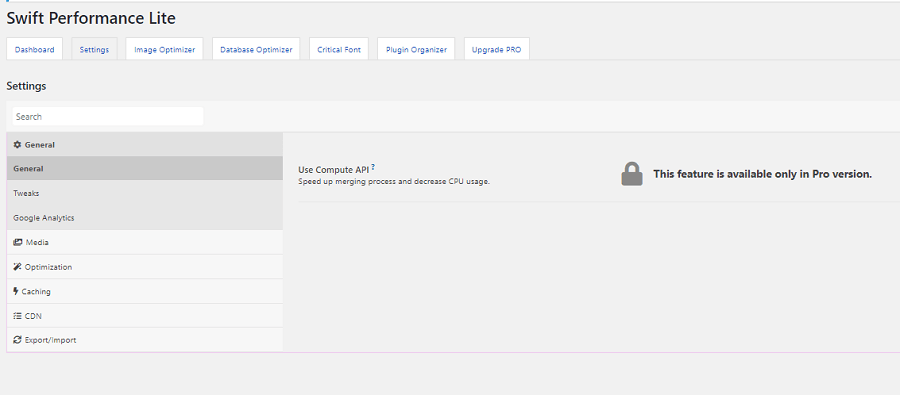
Task: Click the gear icon beside General heading
Action: click(17, 145)
